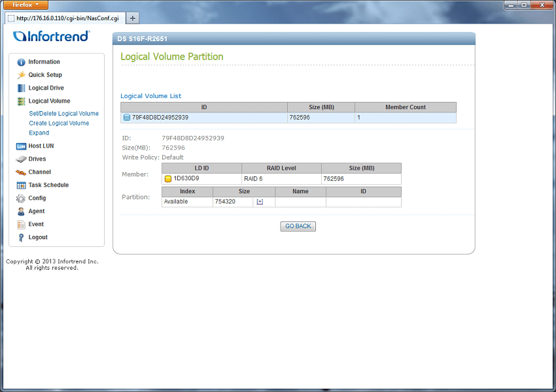This screenshot has width=556, height=392.
Task: Close the Firefox window
Action: [x=542, y=5]
